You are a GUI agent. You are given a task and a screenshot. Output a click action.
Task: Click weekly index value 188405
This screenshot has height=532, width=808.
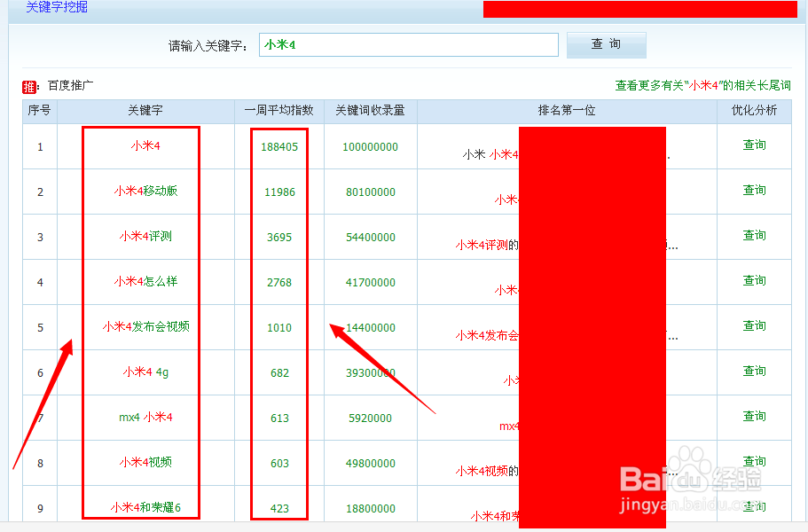click(279, 147)
